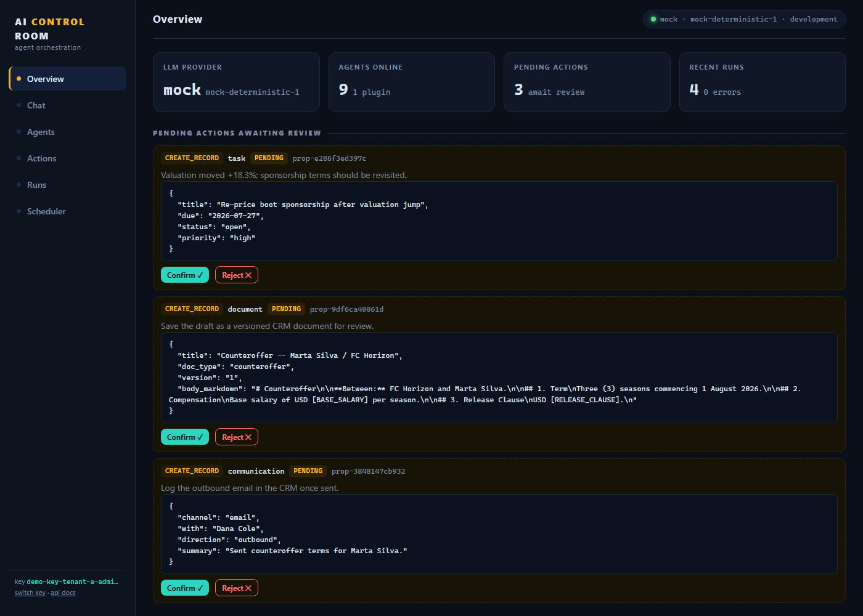Confirm the Counteroffer document record
863x616 pixels.
[185, 437]
